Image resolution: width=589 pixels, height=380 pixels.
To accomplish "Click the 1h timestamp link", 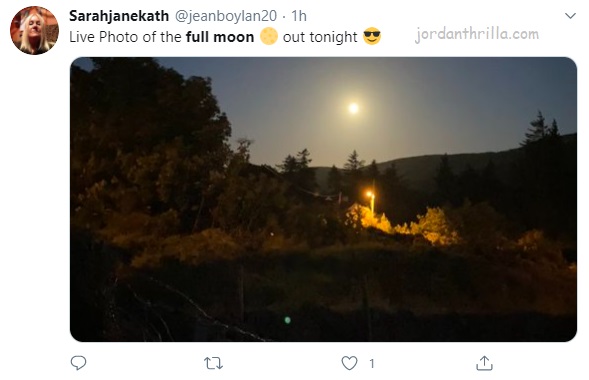I will [299, 16].
